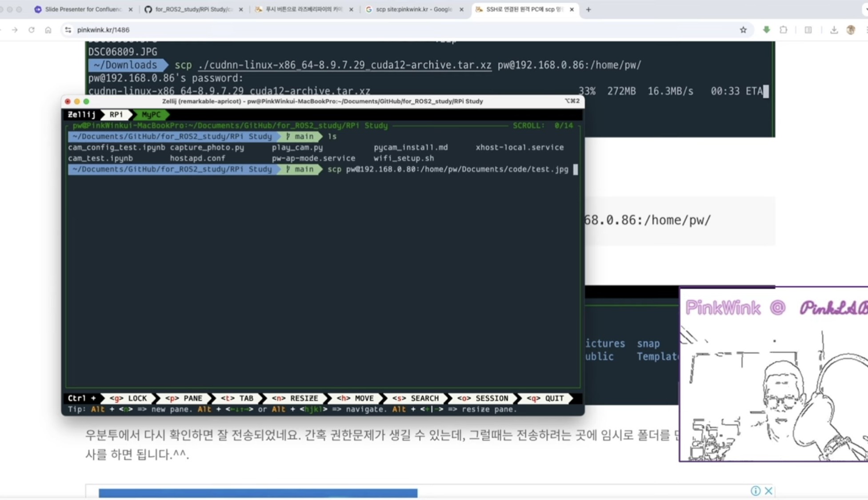This screenshot has height=500, width=868.
Task: Reload the pinkwink.kr page
Action: [31, 30]
